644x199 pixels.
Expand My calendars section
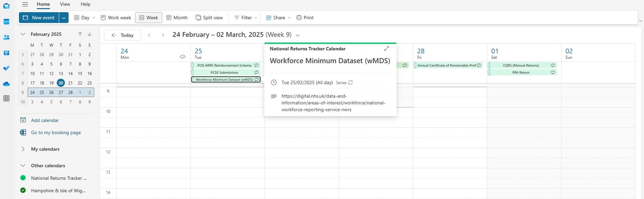(23, 149)
